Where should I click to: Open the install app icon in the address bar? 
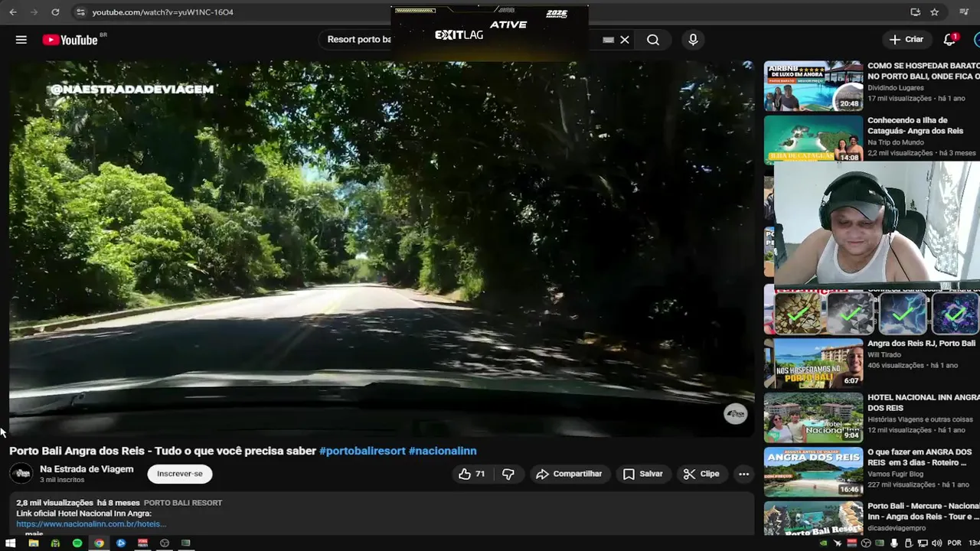(916, 12)
